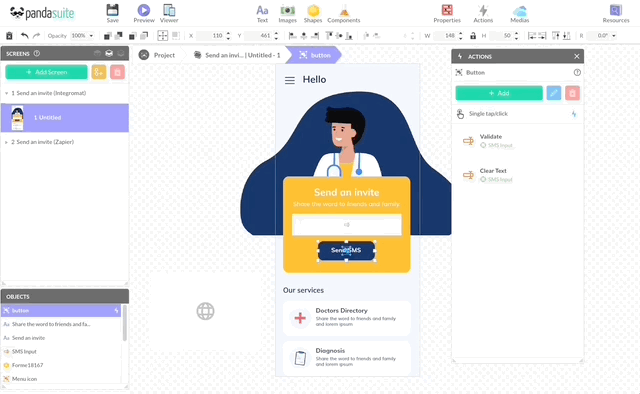Viewport: 640px width, 394px height.
Task: Click the hamburger menu icon beside Hello
Action: point(290,80)
